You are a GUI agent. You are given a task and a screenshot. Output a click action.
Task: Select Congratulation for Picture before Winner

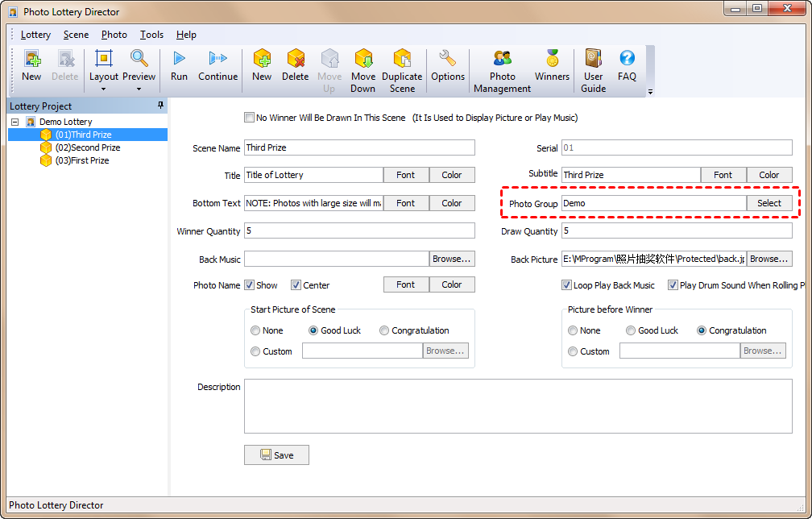click(x=702, y=330)
